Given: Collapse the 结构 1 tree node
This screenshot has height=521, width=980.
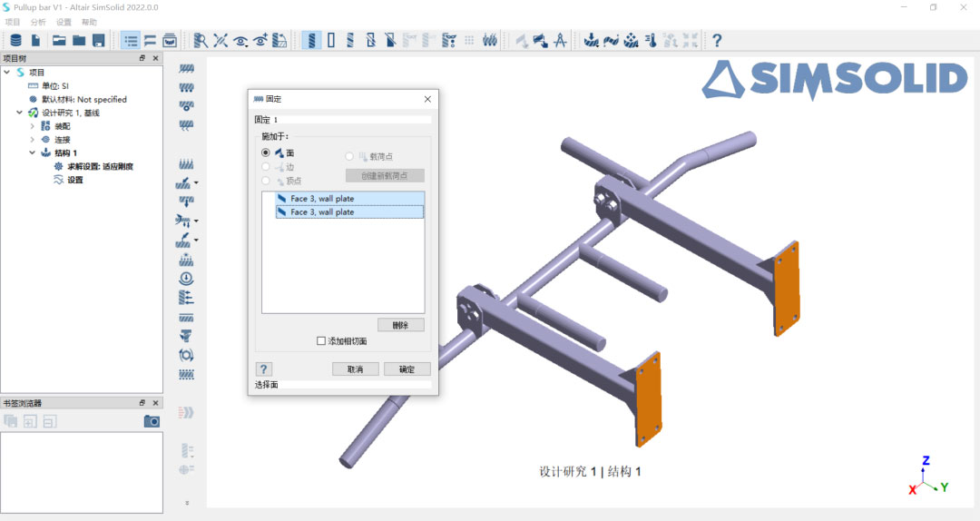Looking at the screenshot, I should click(x=33, y=153).
